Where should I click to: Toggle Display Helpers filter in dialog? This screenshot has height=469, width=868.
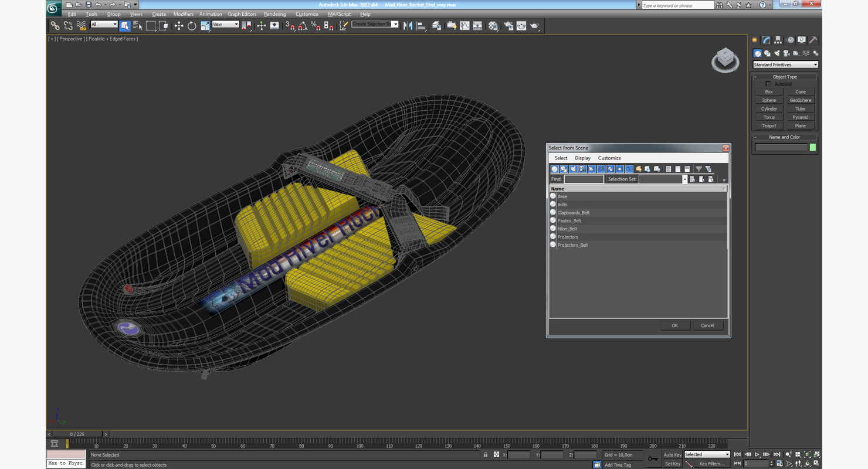click(592, 169)
